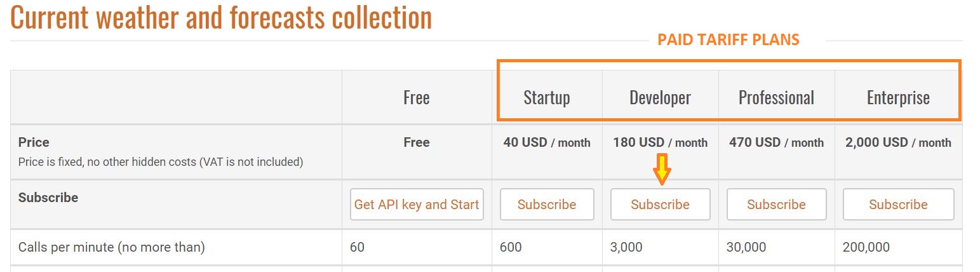Click the 470 USD / month price
This screenshot has width=980, height=272.
[x=776, y=142]
